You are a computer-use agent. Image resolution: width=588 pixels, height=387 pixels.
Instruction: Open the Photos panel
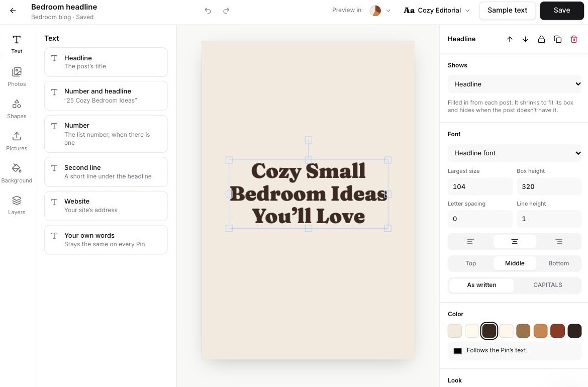17,77
